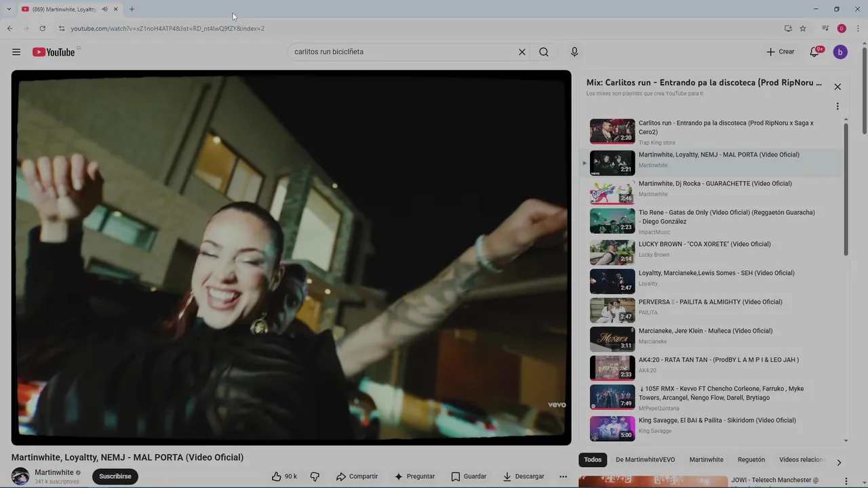Play Loyaltty Marcianeke Lewis Somes SEH
The width and height of the screenshot is (868, 488).
tap(710, 281)
